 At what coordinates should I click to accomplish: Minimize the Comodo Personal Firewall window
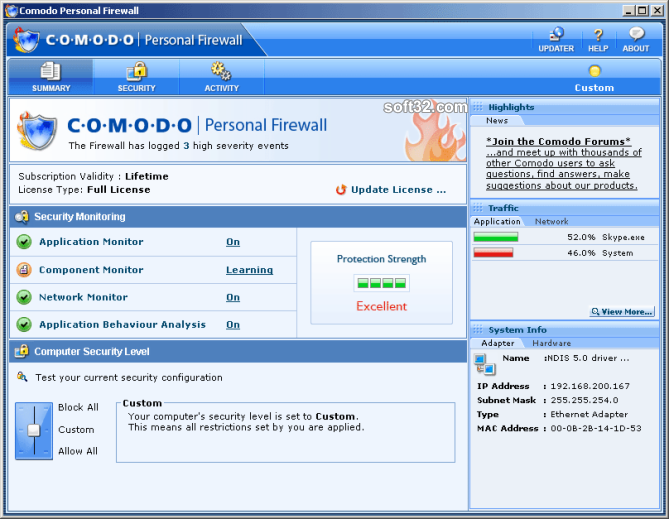628,11
